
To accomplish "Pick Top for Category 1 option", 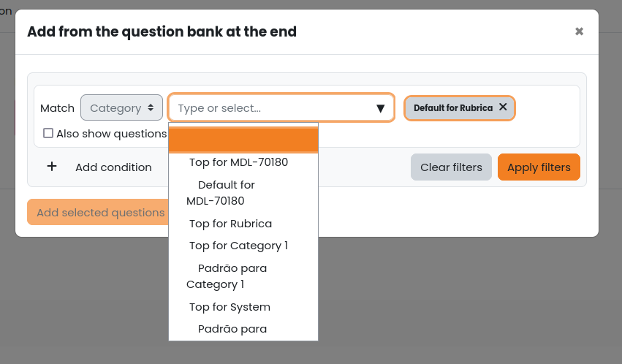I will pos(243,246).
